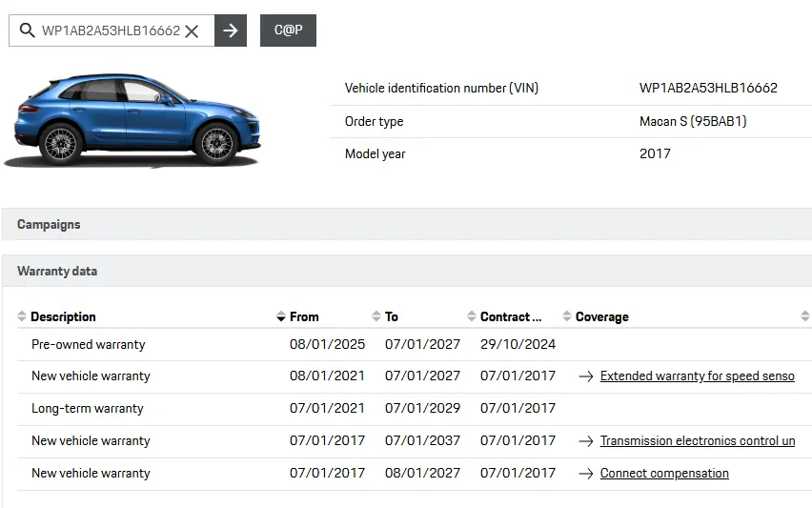This screenshot has height=508, width=812.
Task: Select the Long-term warranty row description
Action: click(87, 409)
